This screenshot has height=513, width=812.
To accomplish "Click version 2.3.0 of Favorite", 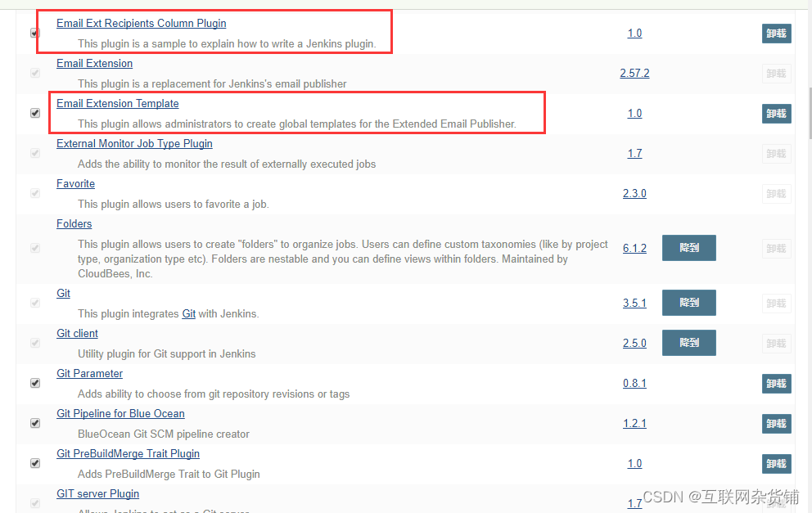I will 635,193.
